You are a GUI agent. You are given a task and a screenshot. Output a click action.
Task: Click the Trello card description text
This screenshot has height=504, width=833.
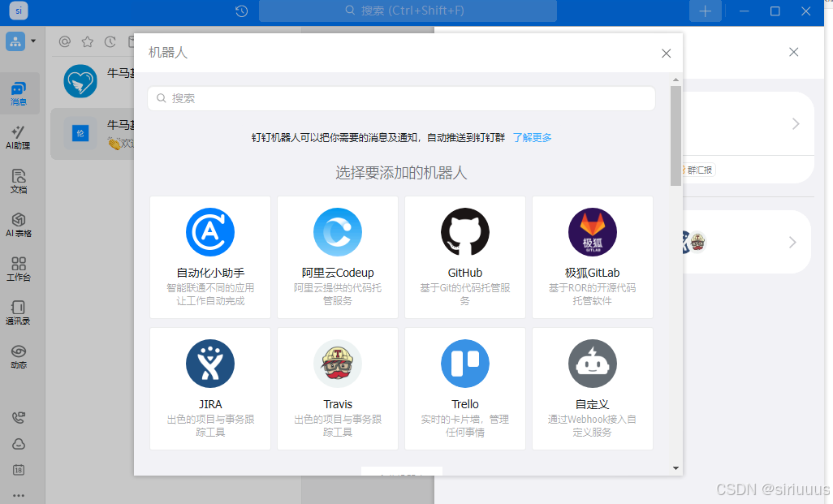tap(465, 426)
